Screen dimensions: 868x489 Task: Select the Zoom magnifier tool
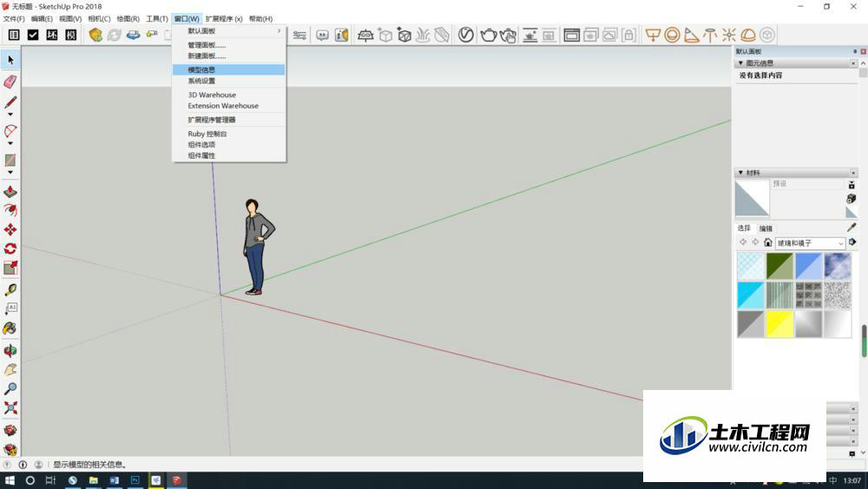point(10,389)
